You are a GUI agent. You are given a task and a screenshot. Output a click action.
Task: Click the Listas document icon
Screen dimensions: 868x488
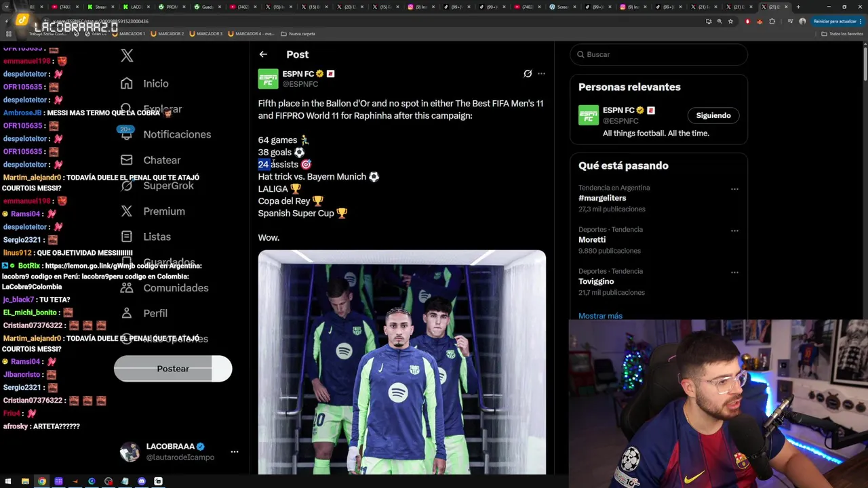(x=127, y=237)
